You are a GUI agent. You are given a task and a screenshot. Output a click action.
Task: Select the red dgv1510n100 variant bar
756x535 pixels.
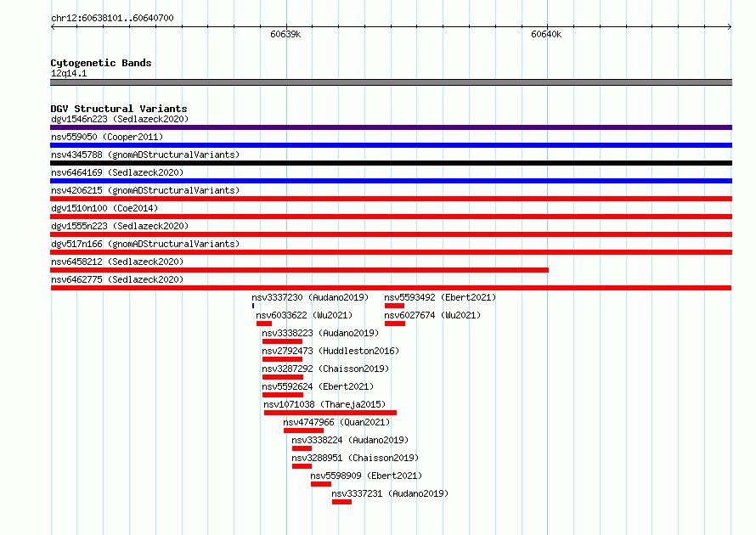pos(391,217)
